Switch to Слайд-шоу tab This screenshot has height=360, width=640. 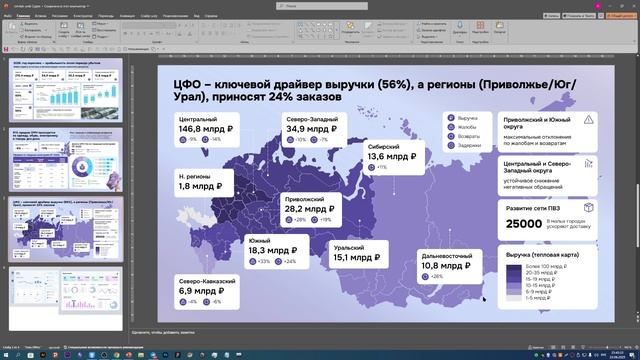149,16
